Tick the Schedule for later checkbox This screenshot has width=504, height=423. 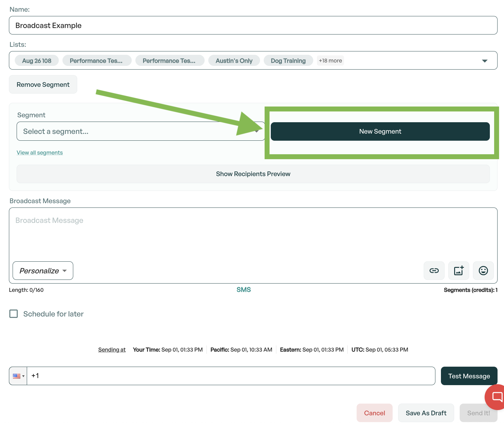pos(14,314)
